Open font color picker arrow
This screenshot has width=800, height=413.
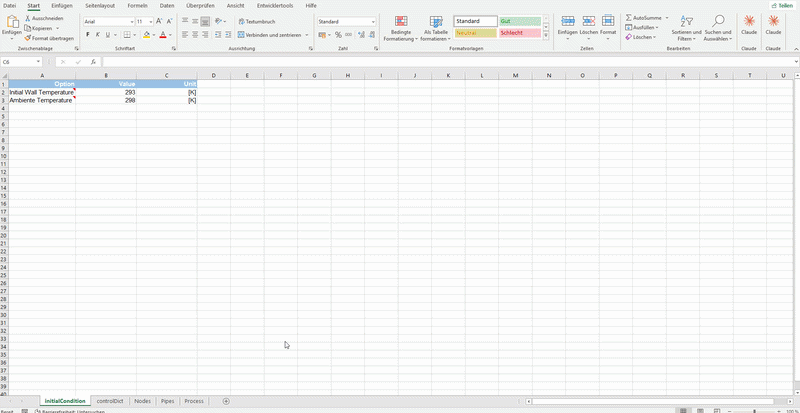point(170,35)
